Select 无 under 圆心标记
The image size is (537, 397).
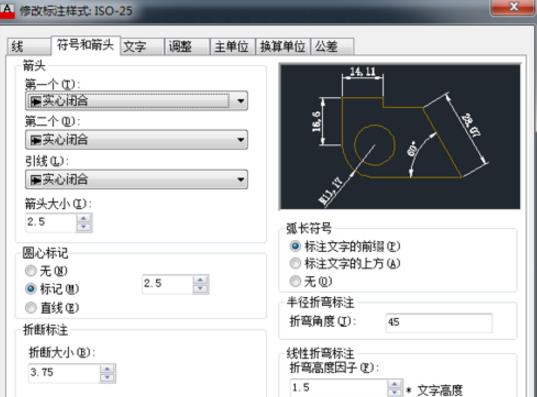pos(46,271)
